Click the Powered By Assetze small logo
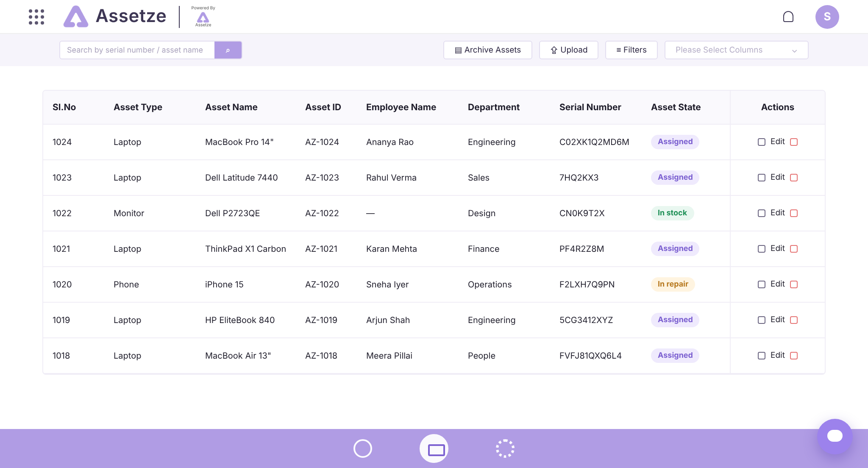The height and width of the screenshot is (468, 868). click(x=203, y=17)
